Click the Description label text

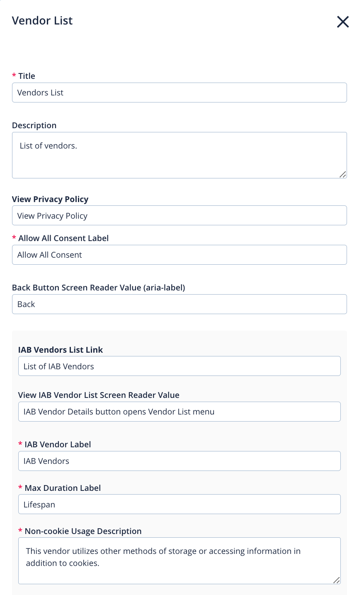[x=34, y=125]
